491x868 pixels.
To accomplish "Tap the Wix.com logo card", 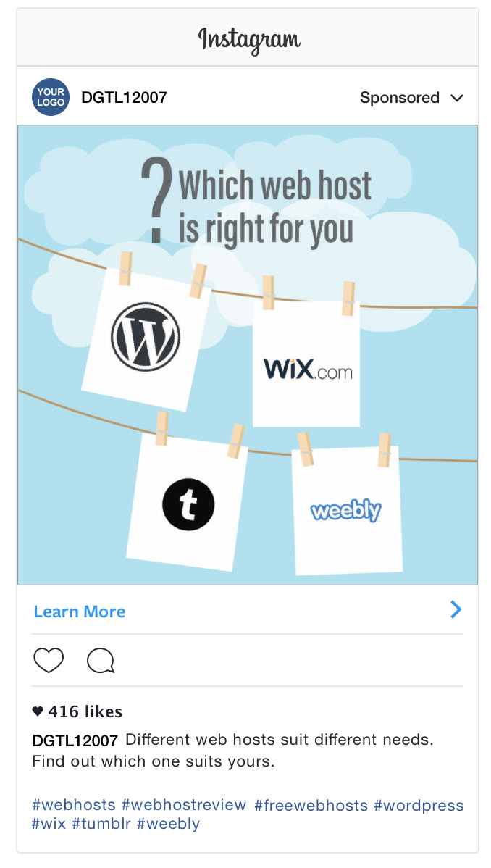I will click(x=306, y=364).
